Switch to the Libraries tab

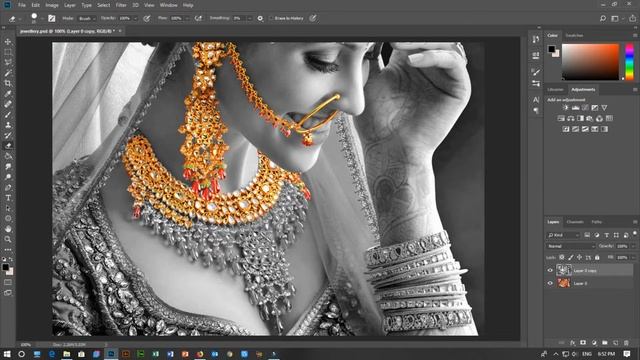click(x=555, y=89)
